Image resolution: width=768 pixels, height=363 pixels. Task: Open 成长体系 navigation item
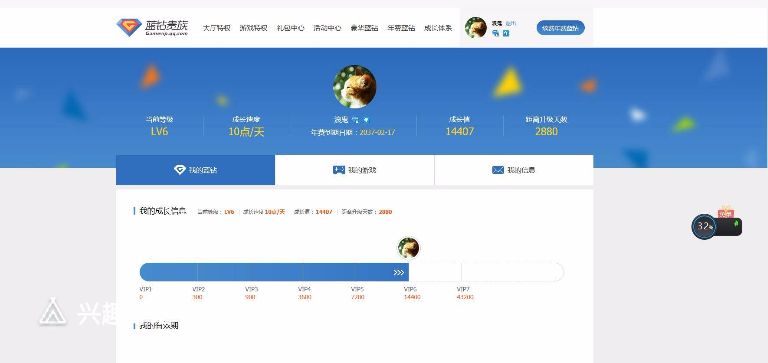438,28
